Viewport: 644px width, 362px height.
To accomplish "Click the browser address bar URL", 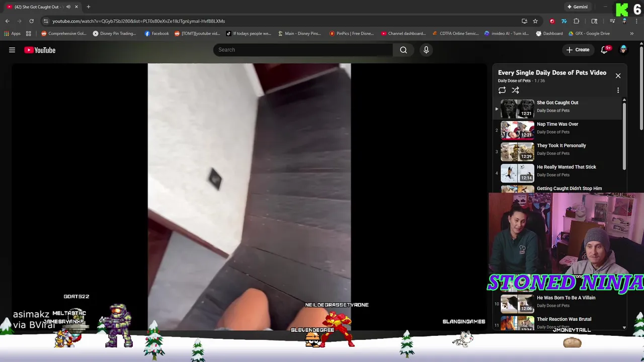I will click(139, 21).
